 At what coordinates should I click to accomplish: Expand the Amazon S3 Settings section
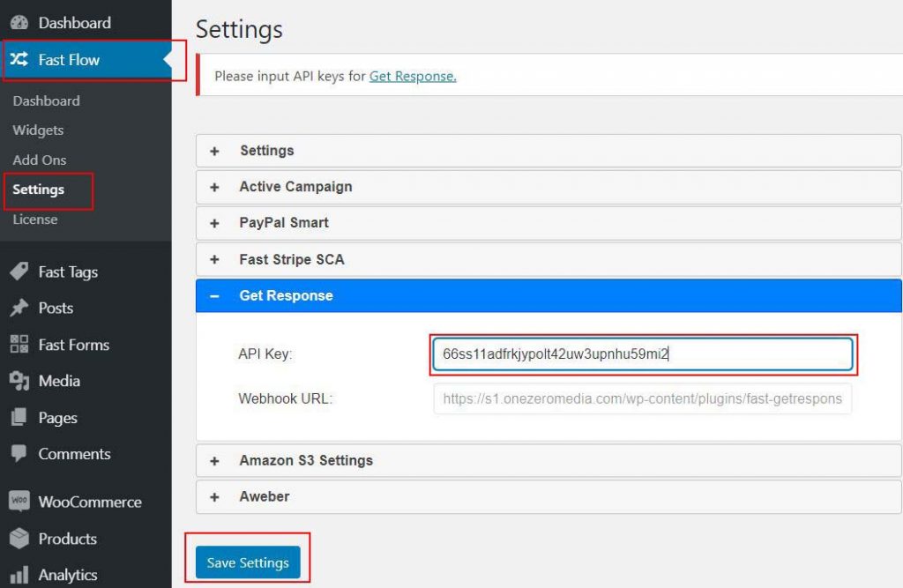click(x=549, y=460)
